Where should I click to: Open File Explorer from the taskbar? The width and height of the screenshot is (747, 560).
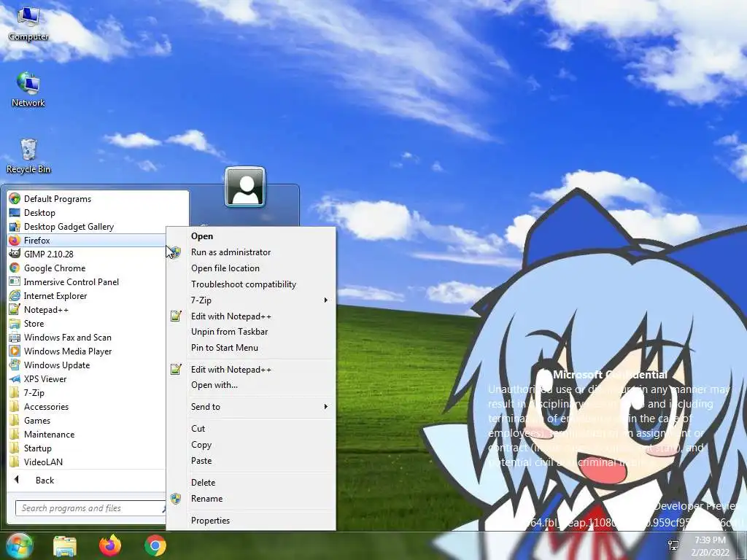tap(65, 545)
